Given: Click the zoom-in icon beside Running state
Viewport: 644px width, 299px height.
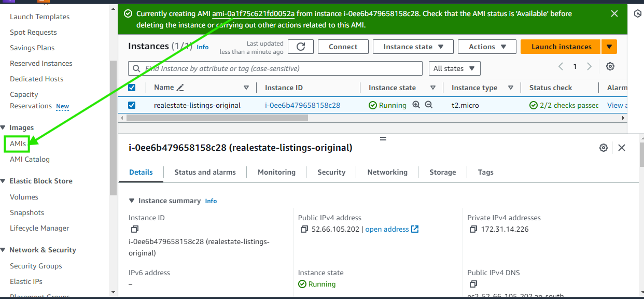Looking at the screenshot, I should (416, 105).
